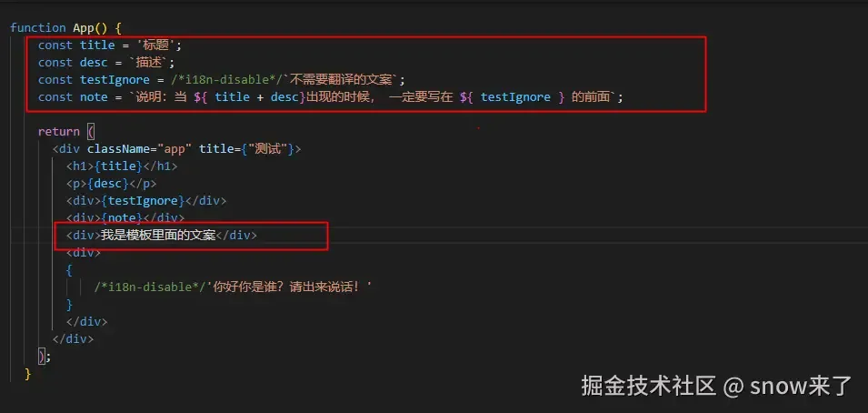Click the {testIgnore} div expression
This screenshot has height=413, width=868.
(143, 201)
